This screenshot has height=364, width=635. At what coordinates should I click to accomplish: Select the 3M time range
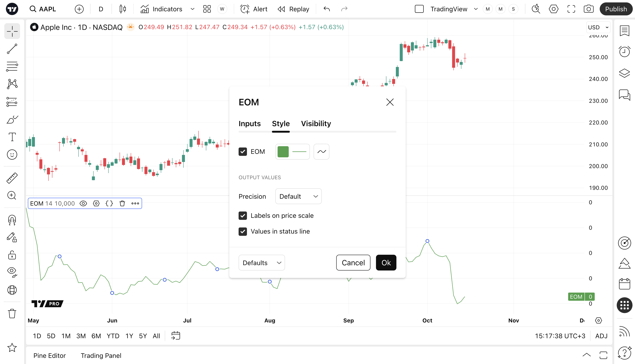(81, 336)
